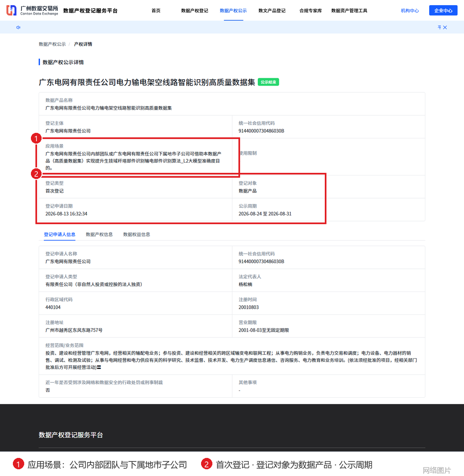The image size is (464, 476).
Task: Close the announcement bar
Action: [x=445, y=28]
